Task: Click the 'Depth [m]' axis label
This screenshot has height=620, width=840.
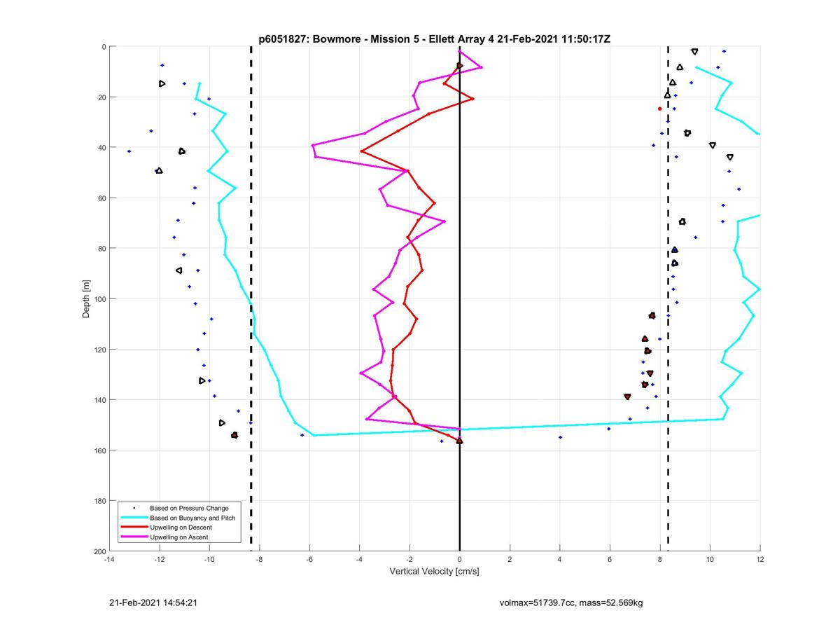Action: (x=87, y=299)
